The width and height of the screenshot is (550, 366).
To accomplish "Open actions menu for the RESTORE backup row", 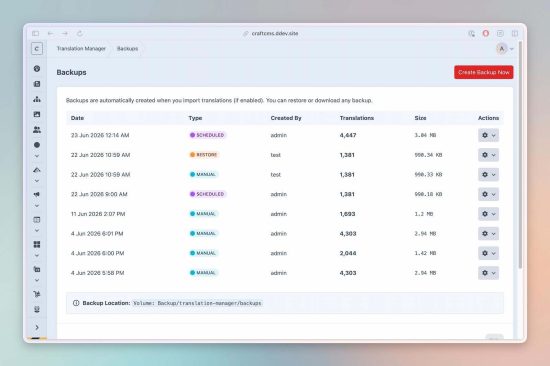I will pos(488,155).
